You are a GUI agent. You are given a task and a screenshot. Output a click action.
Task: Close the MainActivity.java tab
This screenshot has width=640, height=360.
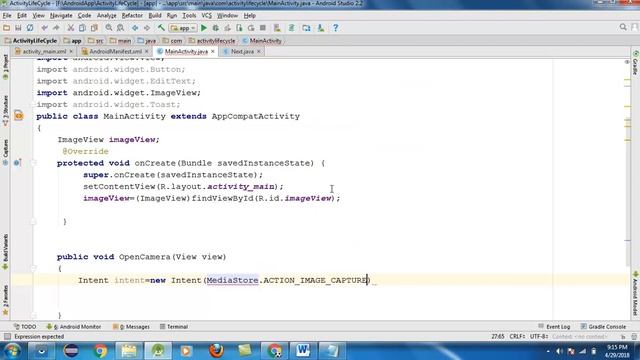click(x=213, y=51)
